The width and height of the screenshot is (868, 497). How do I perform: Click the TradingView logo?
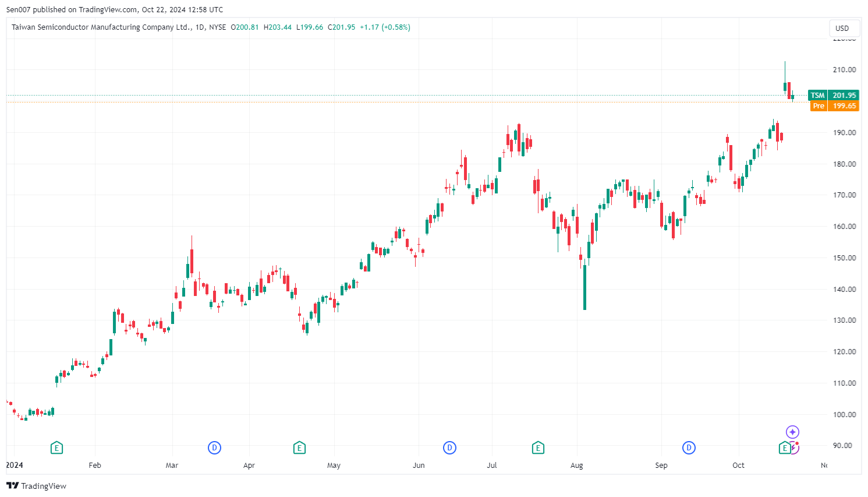36,486
